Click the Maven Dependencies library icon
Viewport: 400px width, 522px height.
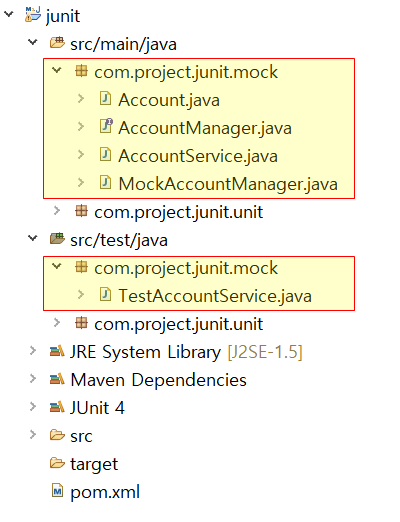[x=57, y=379]
